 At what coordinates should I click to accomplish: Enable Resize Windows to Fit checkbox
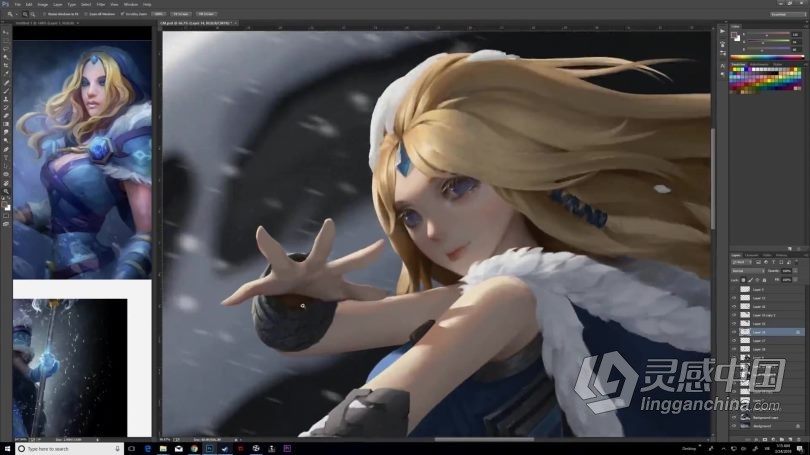tap(45, 14)
